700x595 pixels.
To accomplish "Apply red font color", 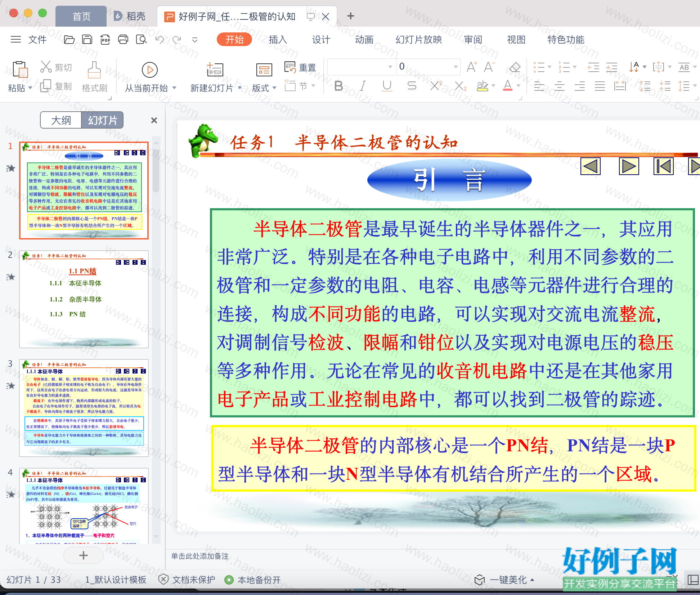I will [x=508, y=86].
